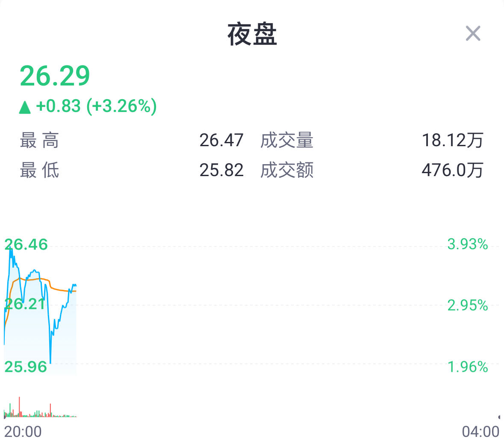
Task: Click the 3.93% percentage axis label
Action: click(x=467, y=245)
